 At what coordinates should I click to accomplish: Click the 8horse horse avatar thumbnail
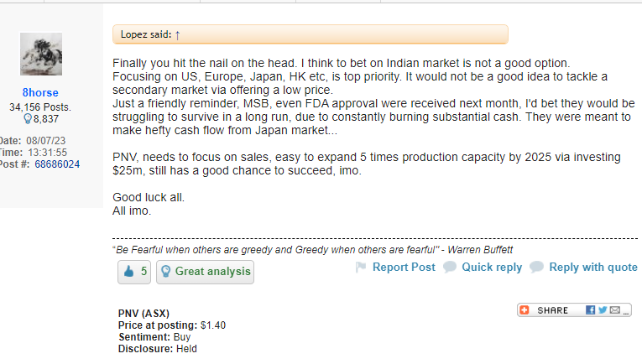[41, 54]
